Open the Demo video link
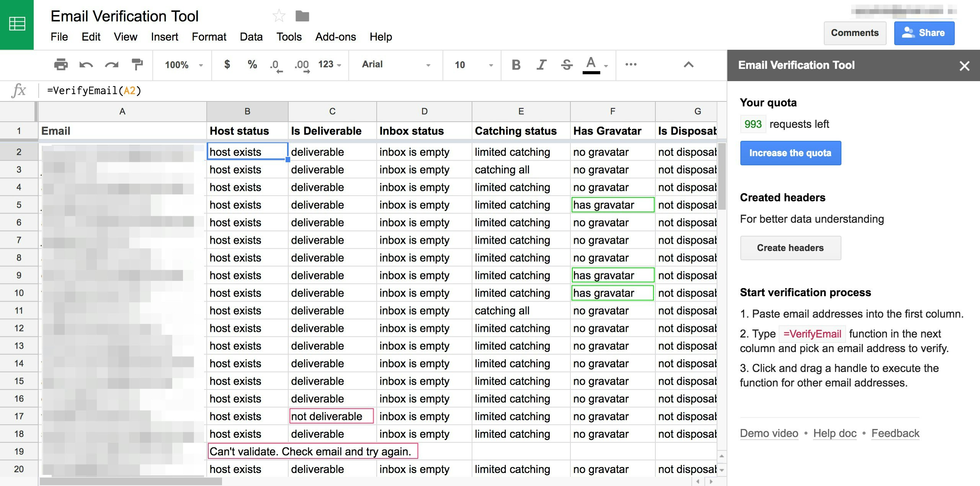Screen dimensions: 980x486 click(x=769, y=433)
